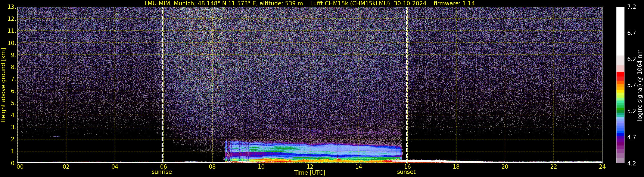This screenshot has height=177, width=644.
Task: Click the height axis tick label '3.'
Action: coord(13,127)
